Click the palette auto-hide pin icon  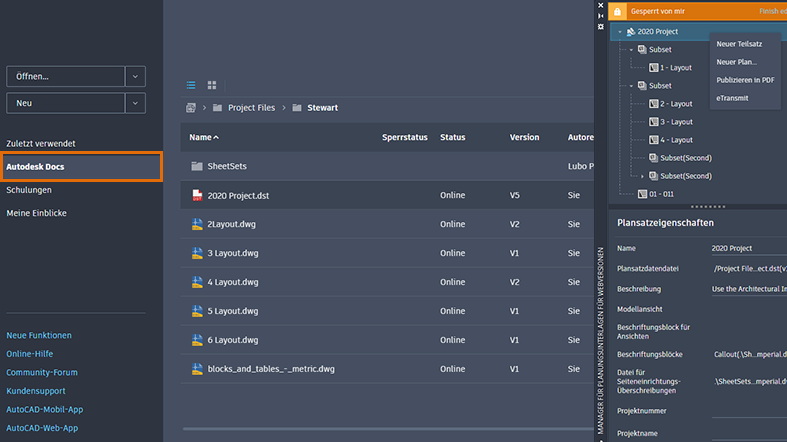click(x=600, y=15)
